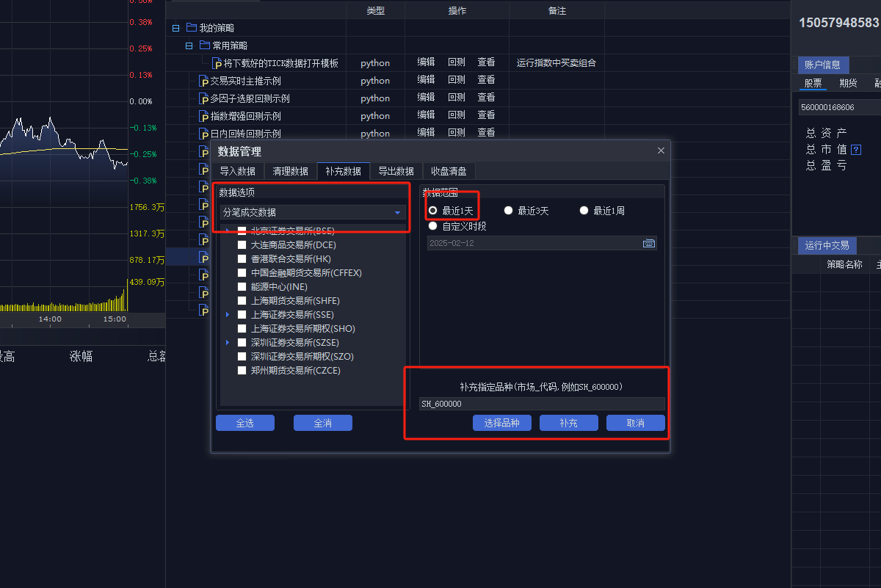Check 深圳证券交易所(SZSE) checkbox
This screenshot has height=588, width=881.
pos(242,342)
